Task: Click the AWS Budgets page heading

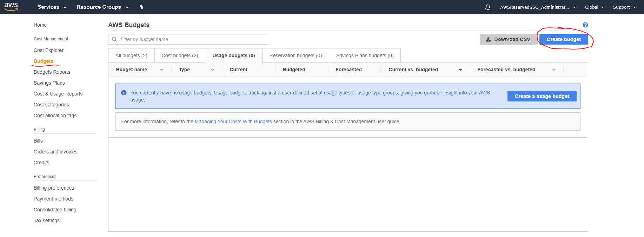Action: [x=129, y=25]
